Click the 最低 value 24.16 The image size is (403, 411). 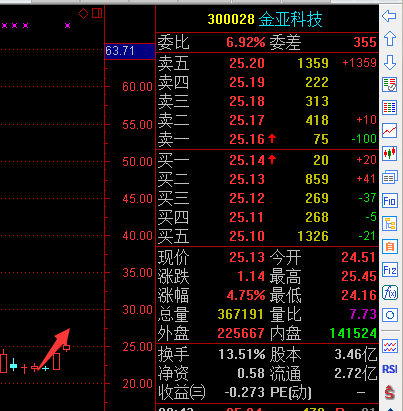359,295
